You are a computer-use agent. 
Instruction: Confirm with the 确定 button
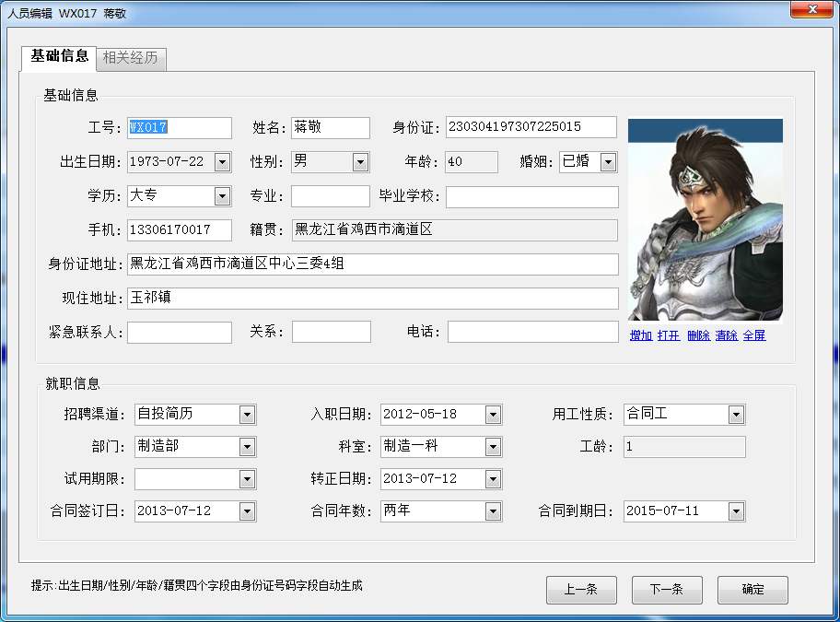click(752, 590)
